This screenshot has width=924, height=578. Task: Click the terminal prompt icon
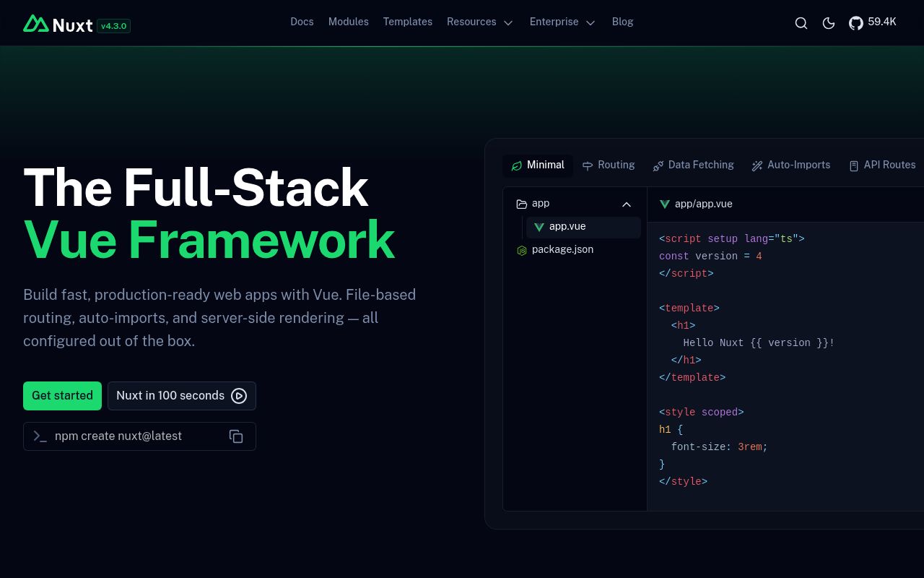click(40, 436)
